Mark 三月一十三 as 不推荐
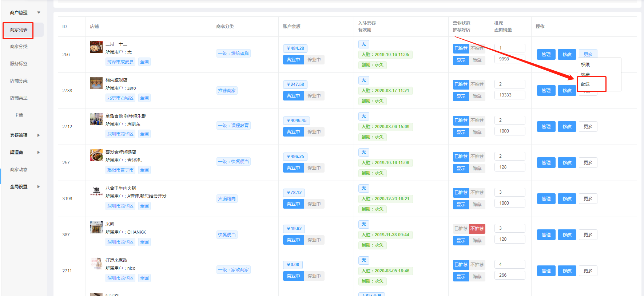644x296 pixels. point(477,48)
